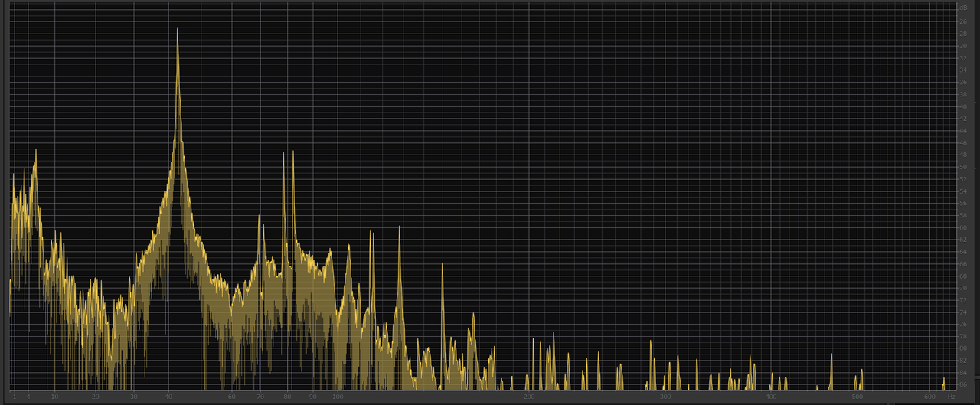Click the -86 level label

962,384
